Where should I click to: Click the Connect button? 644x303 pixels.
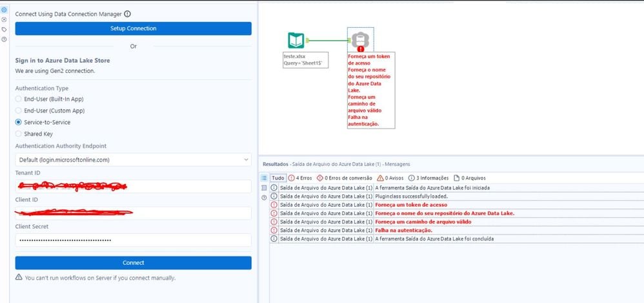point(134,263)
